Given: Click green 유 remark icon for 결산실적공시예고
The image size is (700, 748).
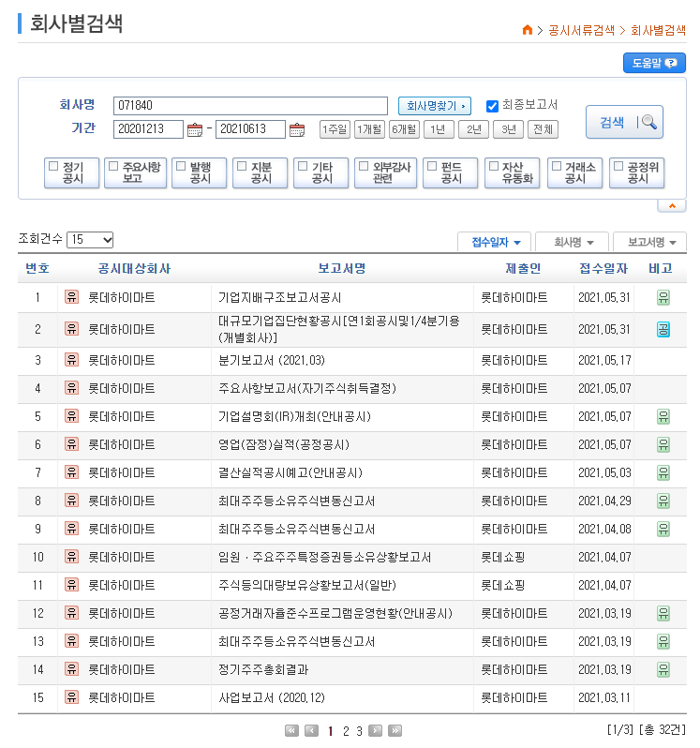Looking at the screenshot, I should tap(663, 472).
